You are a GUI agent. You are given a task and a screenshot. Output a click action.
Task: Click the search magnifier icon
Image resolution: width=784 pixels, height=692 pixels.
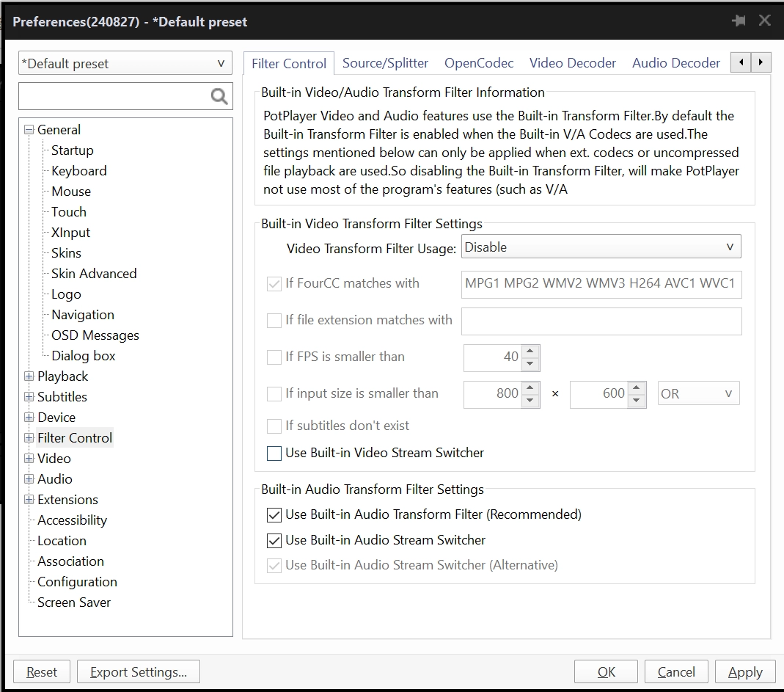click(219, 96)
